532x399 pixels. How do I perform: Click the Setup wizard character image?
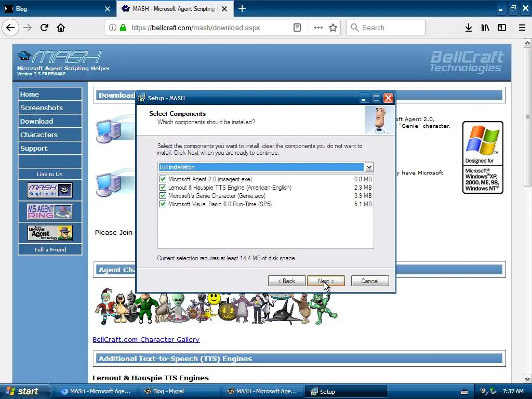(x=380, y=120)
